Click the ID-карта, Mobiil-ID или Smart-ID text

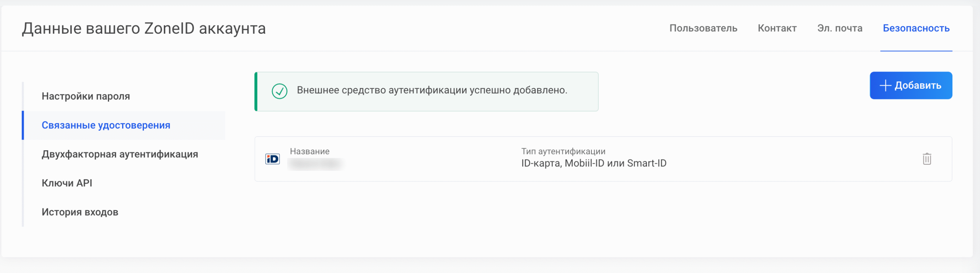(594, 163)
